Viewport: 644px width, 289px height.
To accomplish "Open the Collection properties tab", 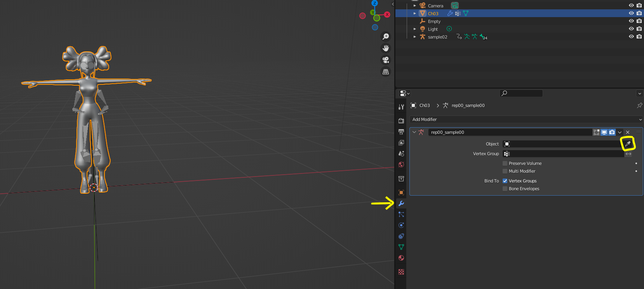I will (x=401, y=179).
